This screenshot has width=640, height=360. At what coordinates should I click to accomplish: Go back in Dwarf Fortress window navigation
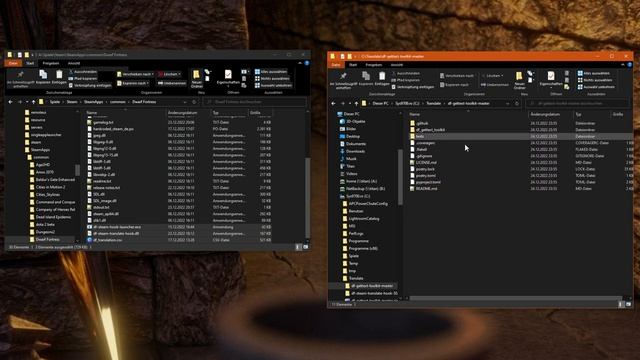pyautogui.click(x=11, y=102)
